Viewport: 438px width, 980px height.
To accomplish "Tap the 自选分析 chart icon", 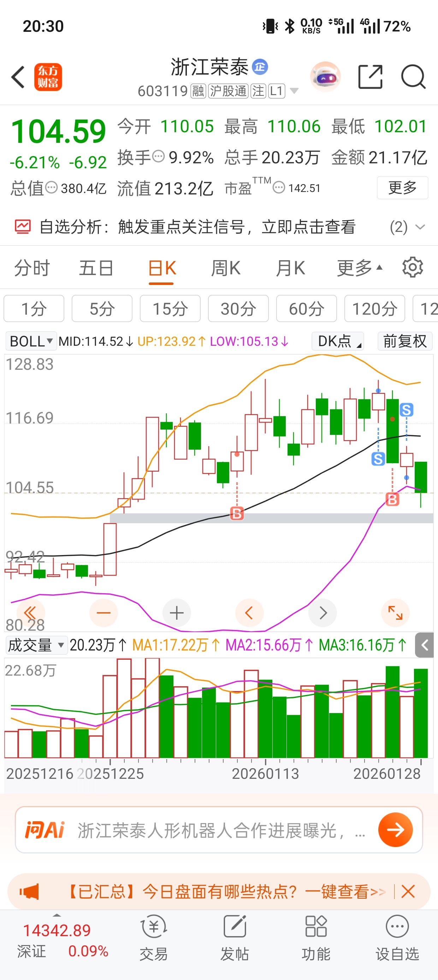I will [x=23, y=226].
